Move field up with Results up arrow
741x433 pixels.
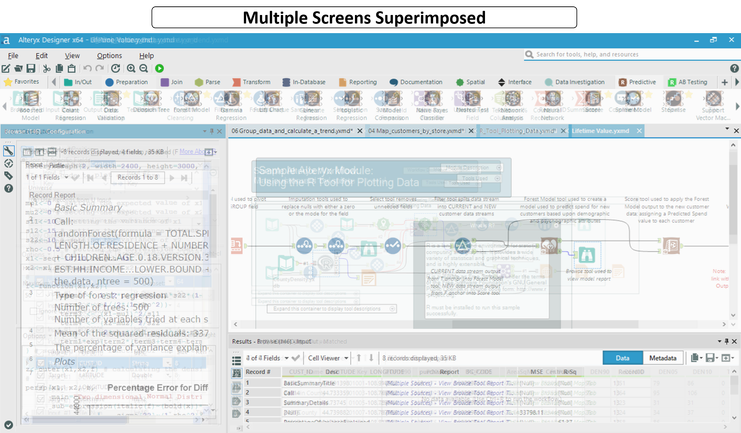point(359,358)
